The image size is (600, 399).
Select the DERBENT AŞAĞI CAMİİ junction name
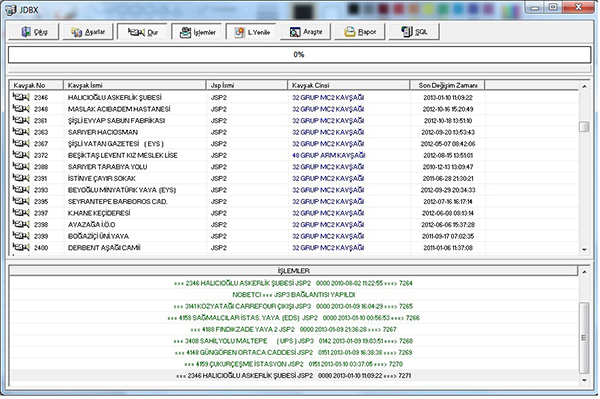104,248
